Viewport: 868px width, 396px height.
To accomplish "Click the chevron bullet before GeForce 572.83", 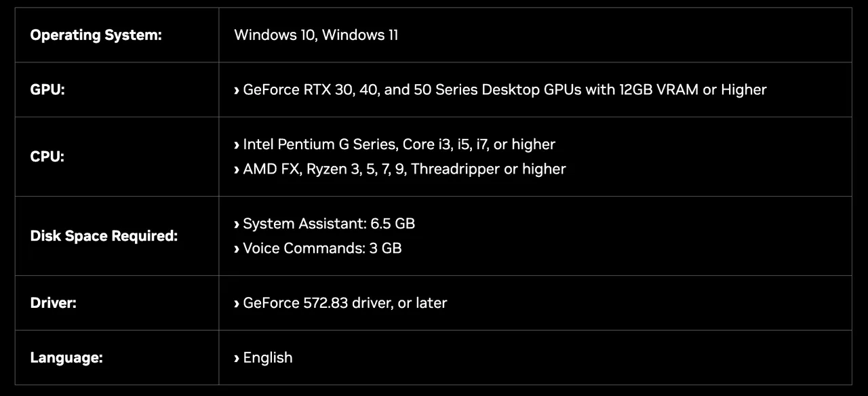I will (x=237, y=304).
